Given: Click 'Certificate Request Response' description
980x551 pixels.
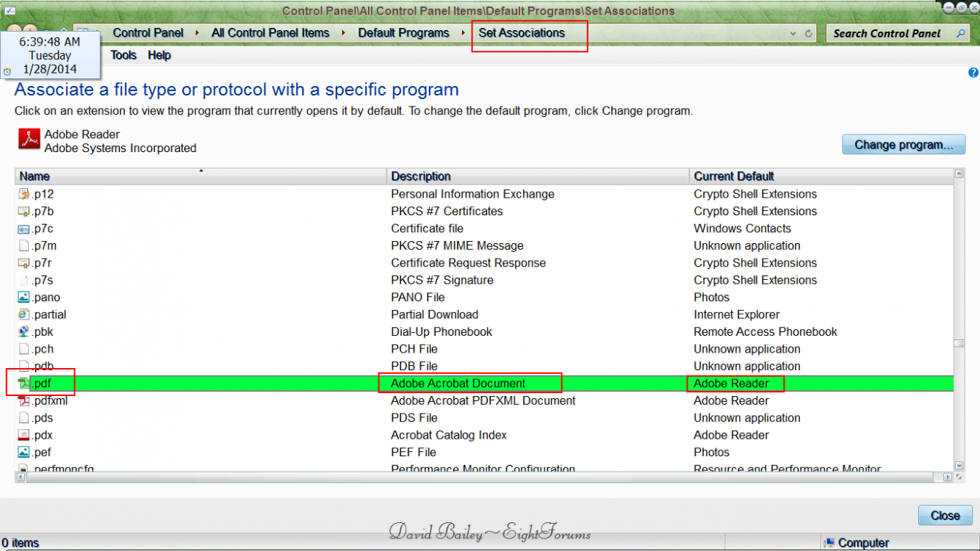Looking at the screenshot, I should [468, 263].
